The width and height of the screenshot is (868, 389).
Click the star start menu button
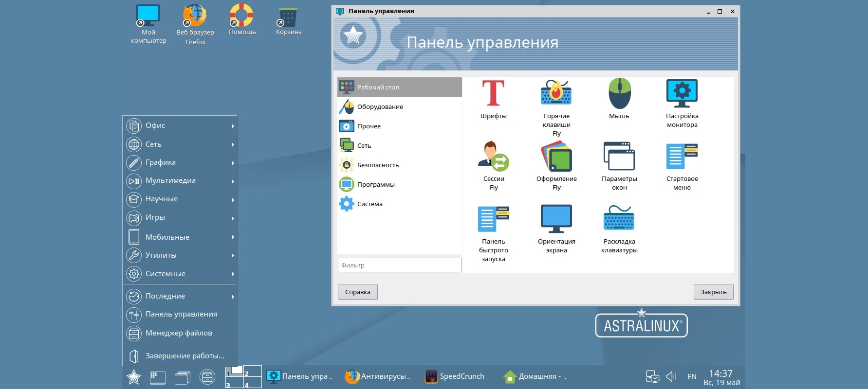(x=134, y=377)
